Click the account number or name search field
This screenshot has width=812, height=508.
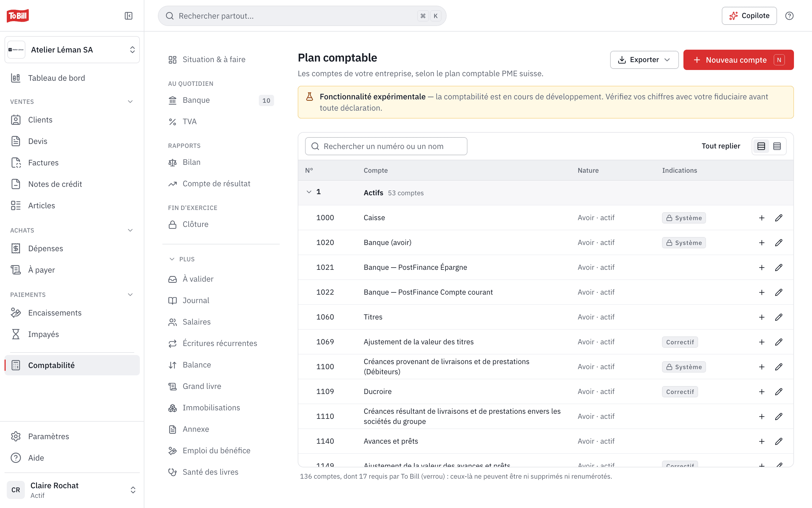386,146
